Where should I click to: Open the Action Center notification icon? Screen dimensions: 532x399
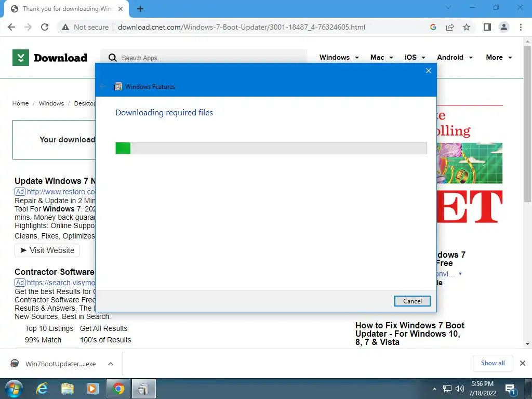click(x=510, y=390)
